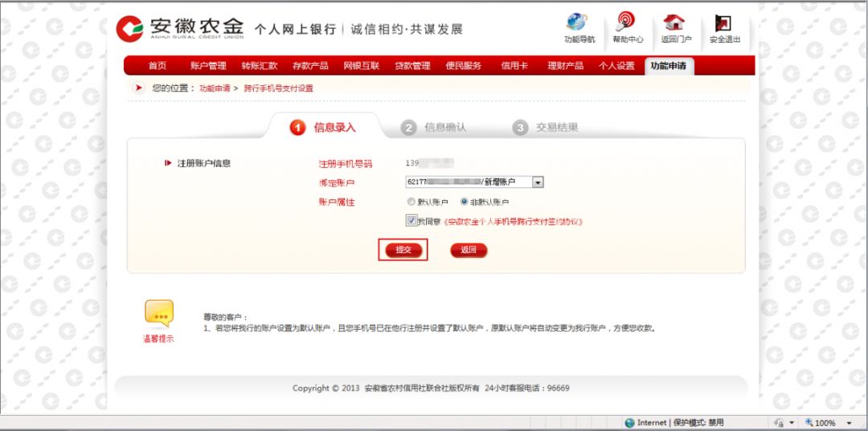868x431 pixels.
Task: Click the 尊敬的客户 notice text
Action: pyautogui.click(x=226, y=318)
